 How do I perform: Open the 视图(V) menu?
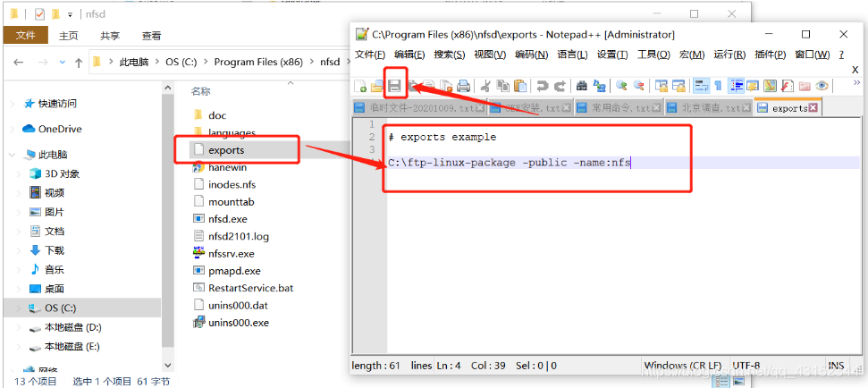(x=490, y=55)
